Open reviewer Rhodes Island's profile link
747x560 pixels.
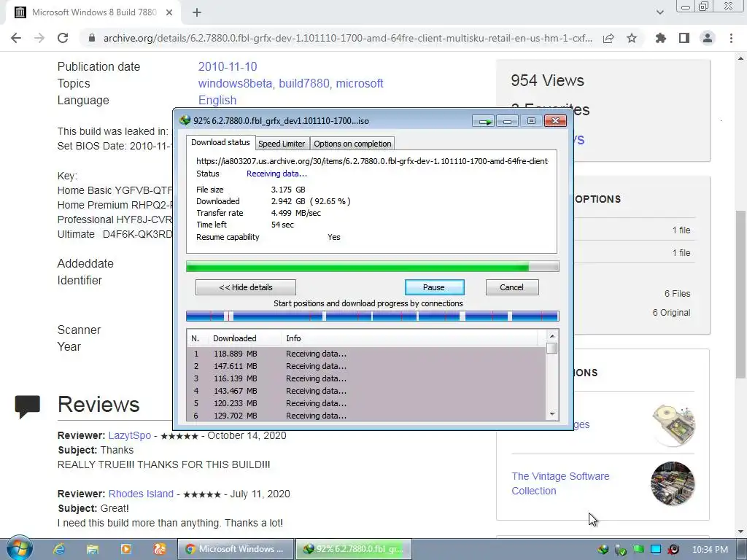[x=141, y=494]
